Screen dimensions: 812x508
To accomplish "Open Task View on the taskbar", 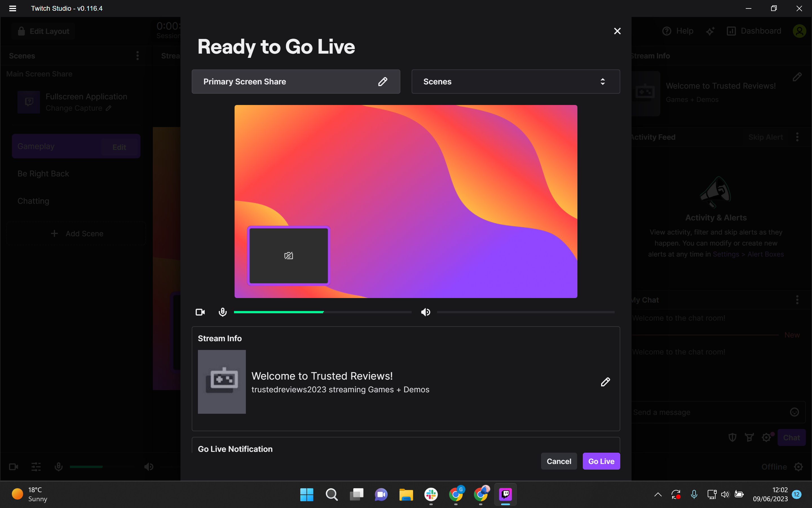I will point(356,494).
